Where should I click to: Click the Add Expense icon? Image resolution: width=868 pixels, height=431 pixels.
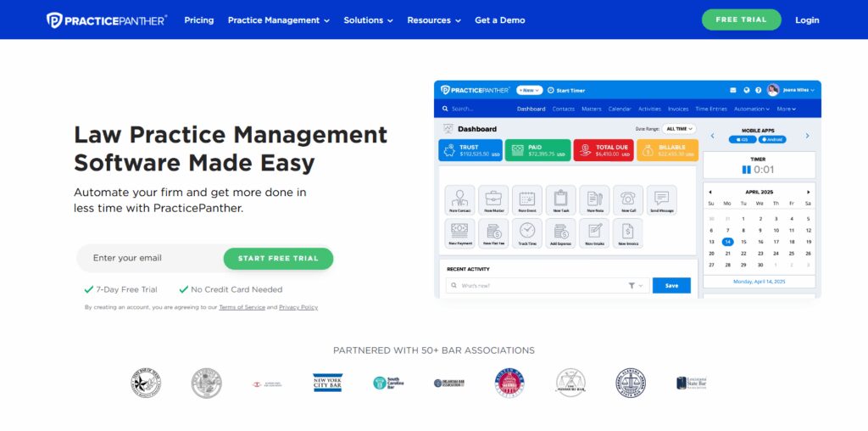561,233
